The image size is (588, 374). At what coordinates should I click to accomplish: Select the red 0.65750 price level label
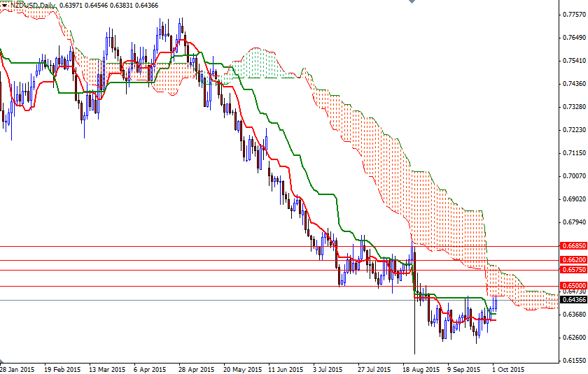573,269
